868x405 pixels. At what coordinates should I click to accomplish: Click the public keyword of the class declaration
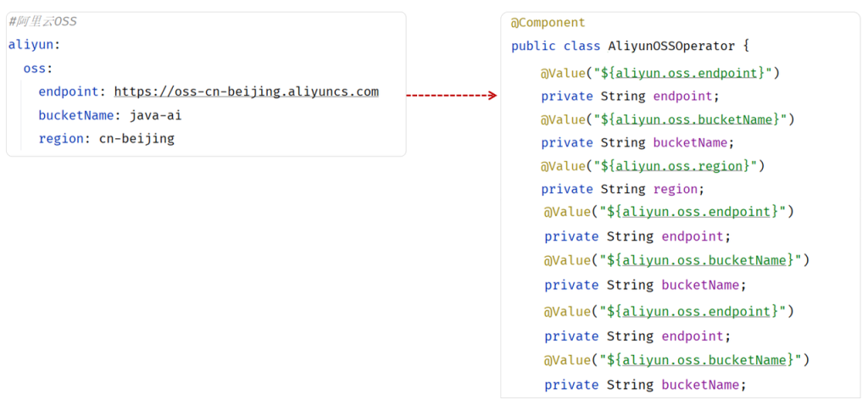pos(533,46)
